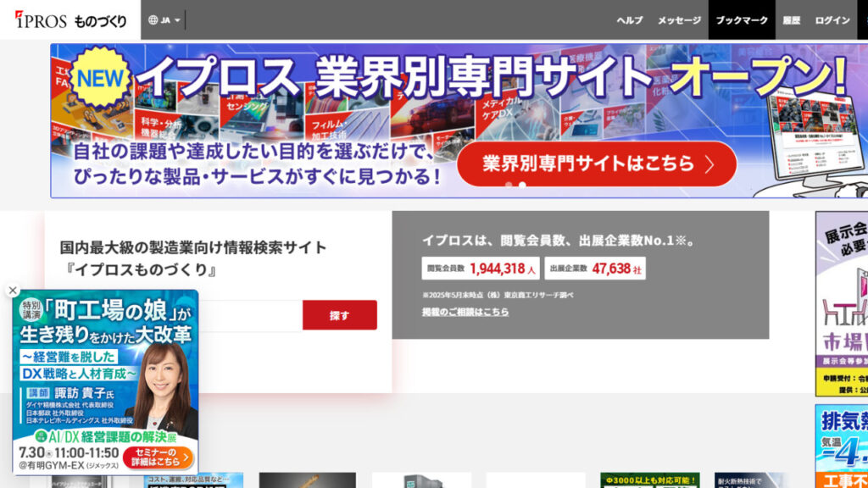Select the second banner carousel dot
868x488 pixels.
point(522,185)
